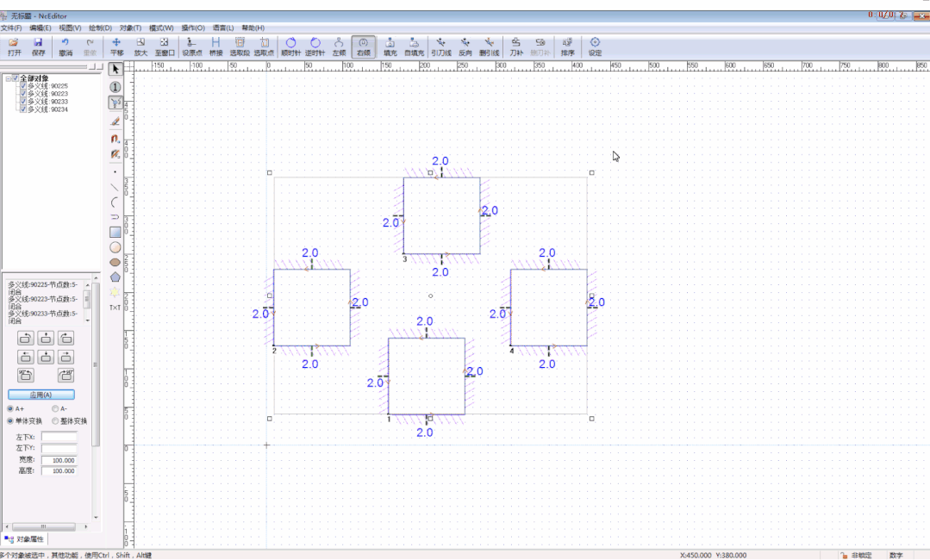Set direction with 顺时针 (Clockwise) button

[x=290, y=47]
